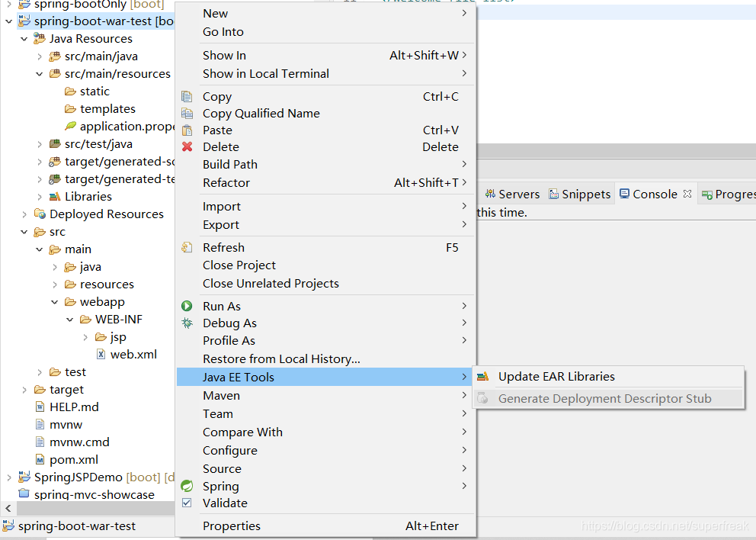Click the Refresh icon in menu
This screenshot has width=756, height=540.
pyautogui.click(x=187, y=248)
